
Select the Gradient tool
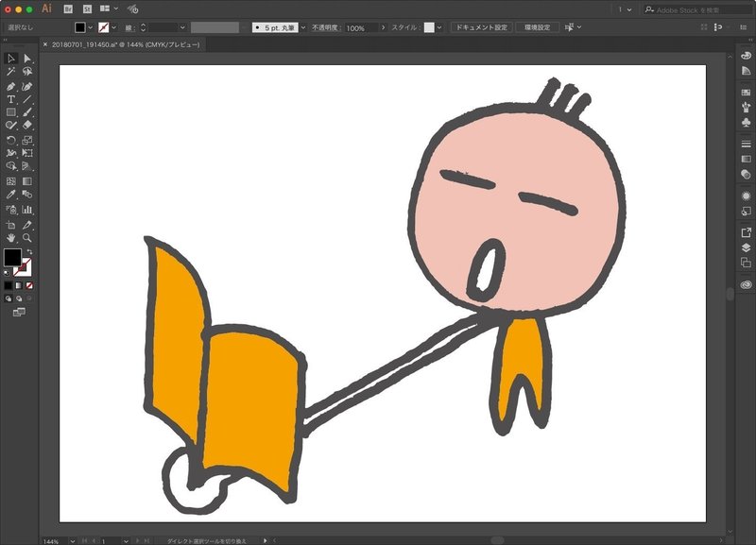pos(27,181)
